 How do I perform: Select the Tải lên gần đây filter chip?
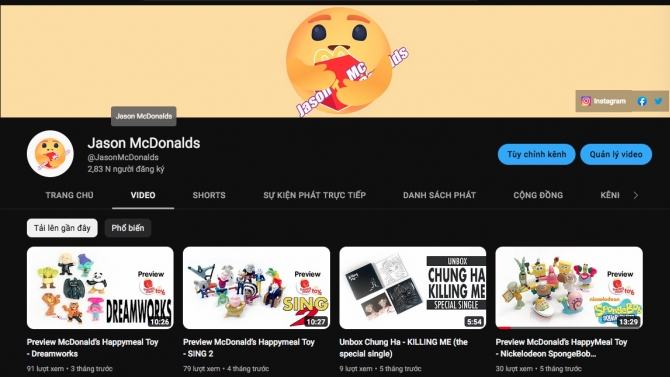pyautogui.click(x=62, y=228)
